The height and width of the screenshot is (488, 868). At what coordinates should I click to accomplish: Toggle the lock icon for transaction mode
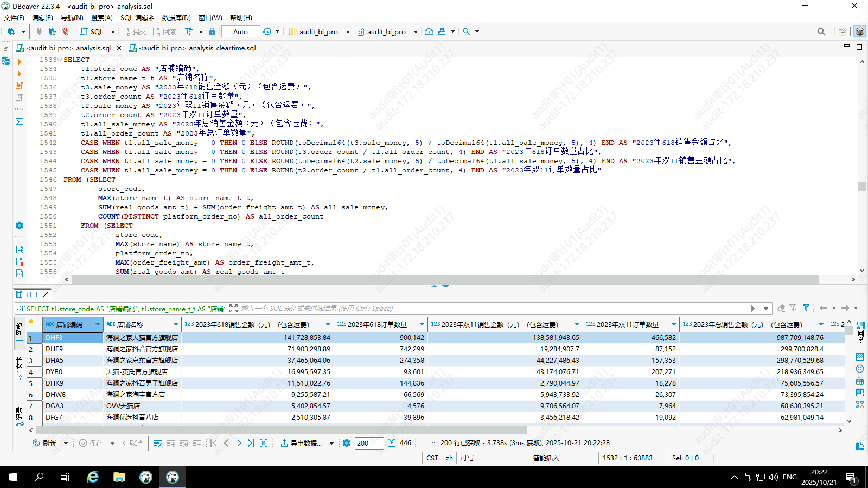click(212, 31)
